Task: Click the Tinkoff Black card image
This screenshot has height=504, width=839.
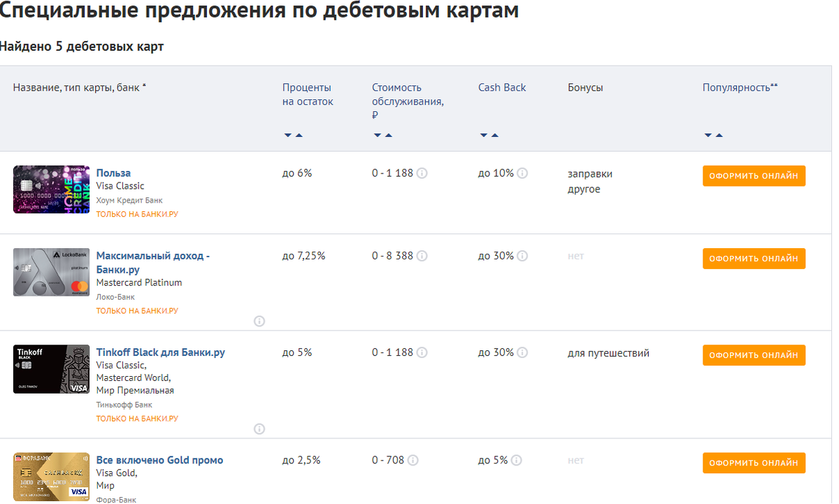Action: (51, 368)
